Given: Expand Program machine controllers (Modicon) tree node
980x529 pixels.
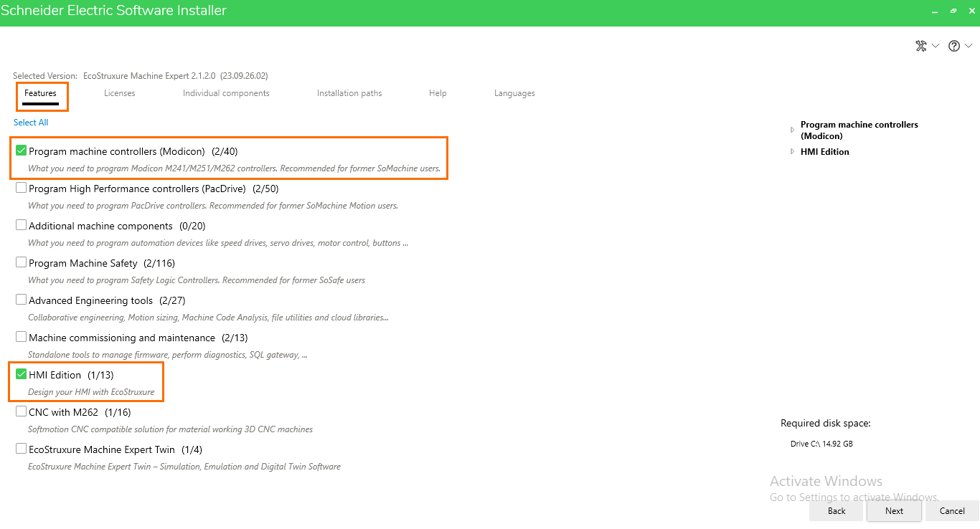Looking at the screenshot, I should (792, 130).
